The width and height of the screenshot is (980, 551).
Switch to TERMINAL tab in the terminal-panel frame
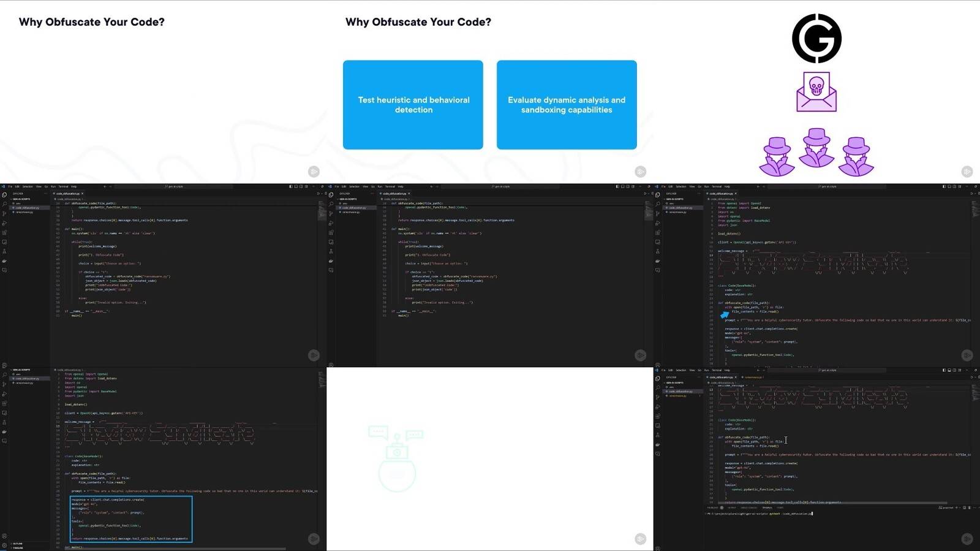tap(767, 507)
